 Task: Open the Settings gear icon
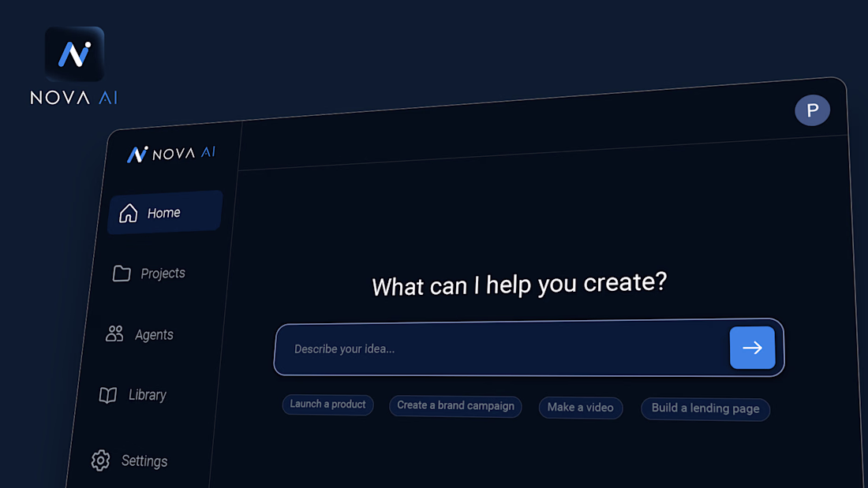coord(100,460)
